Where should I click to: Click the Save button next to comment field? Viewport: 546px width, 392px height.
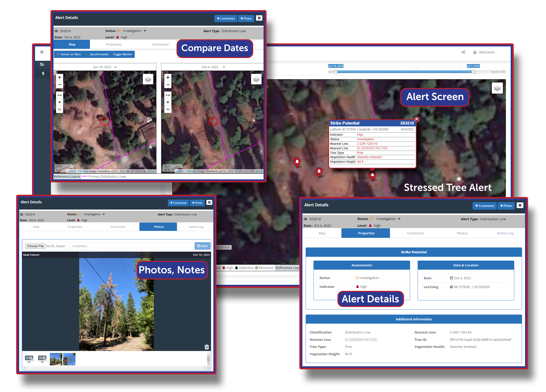[x=202, y=246]
